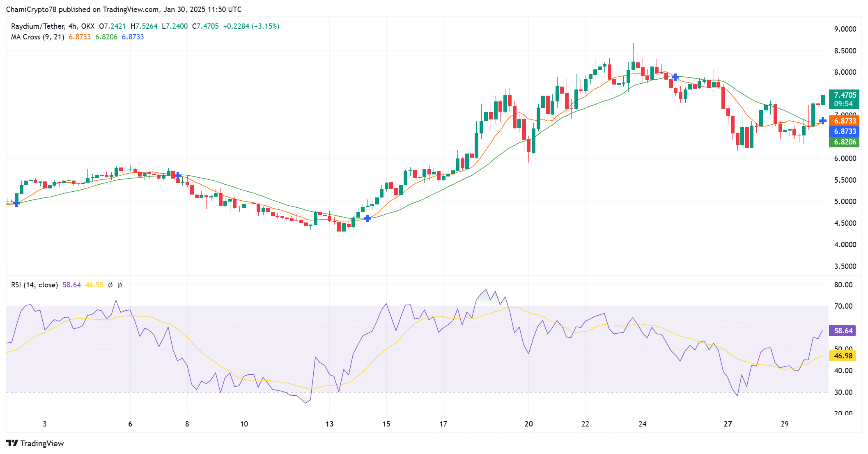Click the second ø symbol in RSI legend
This screenshot has height=454, width=868.
[x=119, y=285]
